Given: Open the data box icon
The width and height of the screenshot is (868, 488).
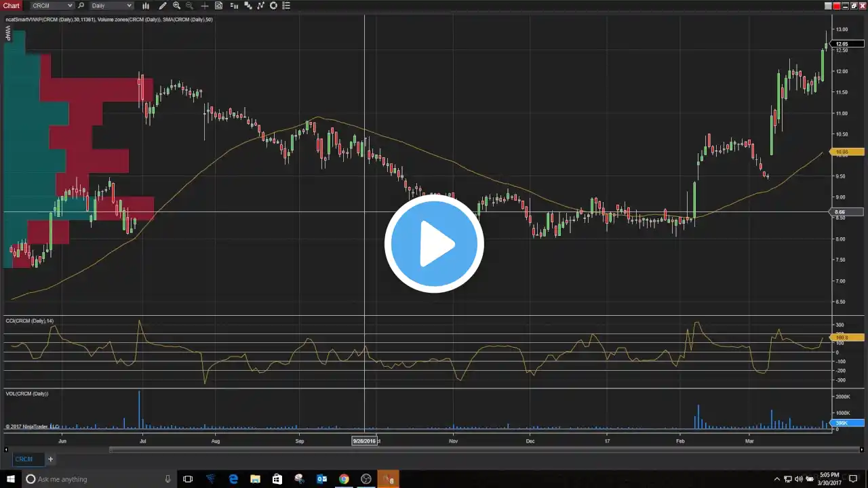Looking at the screenshot, I should pyautogui.click(x=219, y=5).
